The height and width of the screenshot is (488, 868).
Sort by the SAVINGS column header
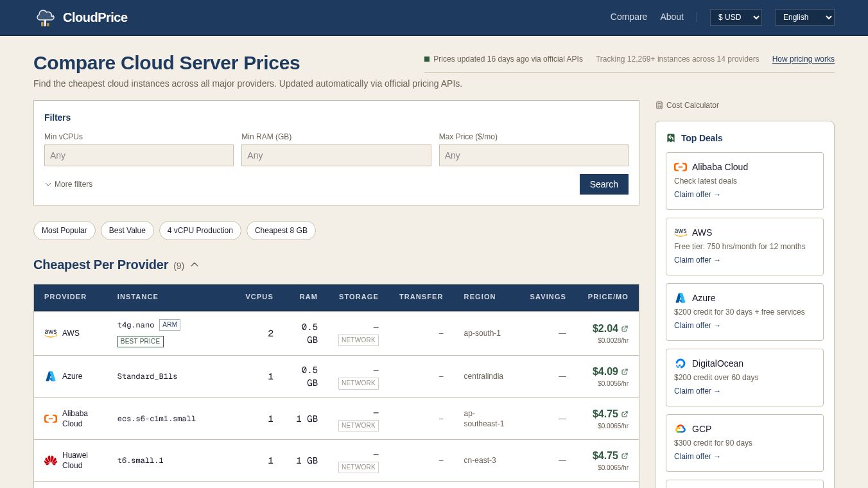[x=548, y=297]
